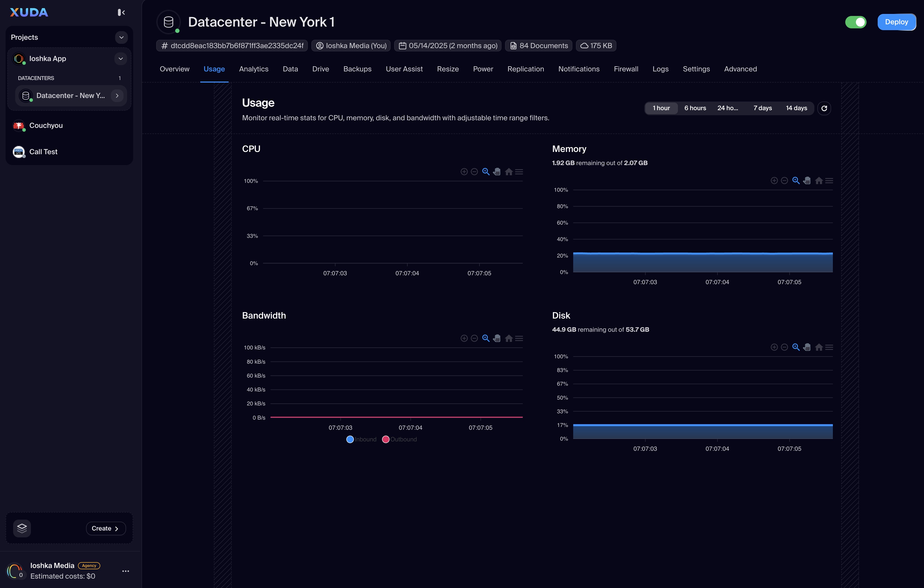Select panning hand tool on Memory chart
This screenshot has width=924, height=588.
point(807,180)
